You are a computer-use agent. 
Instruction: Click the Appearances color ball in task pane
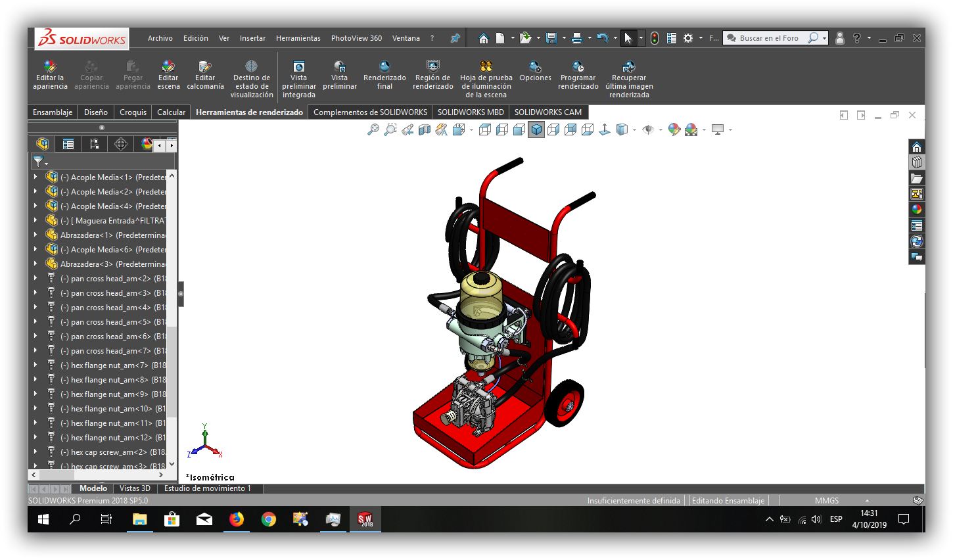pyautogui.click(x=917, y=210)
